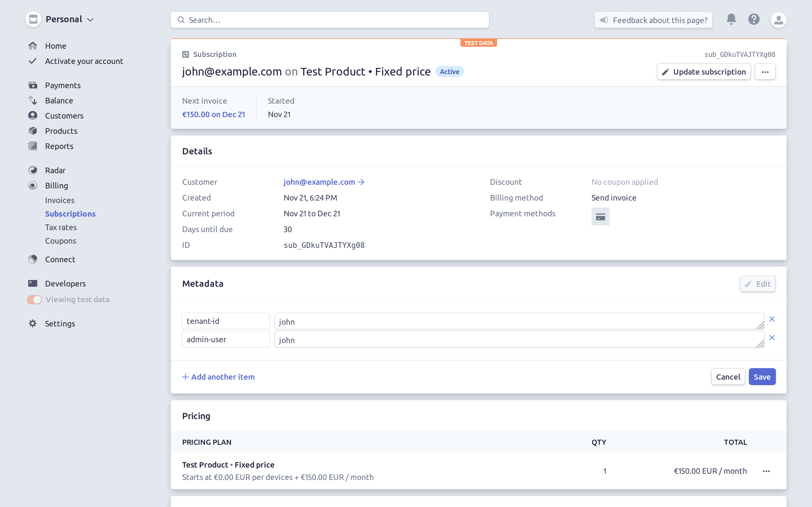Open the profile avatar menu
Viewport: 812px width, 507px height.
coord(779,20)
